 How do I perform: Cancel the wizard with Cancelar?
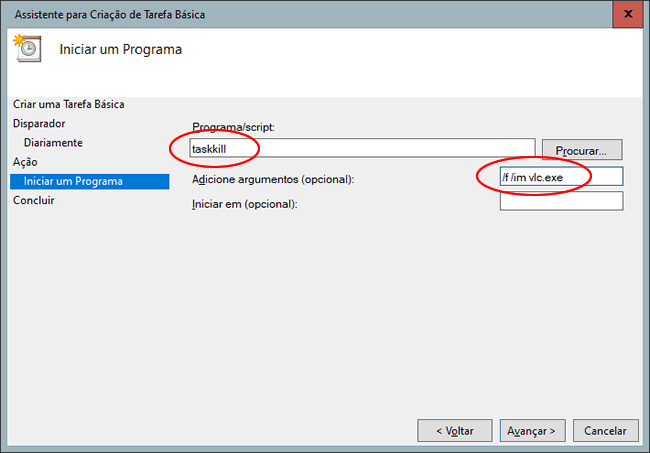(x=604, y=430)
